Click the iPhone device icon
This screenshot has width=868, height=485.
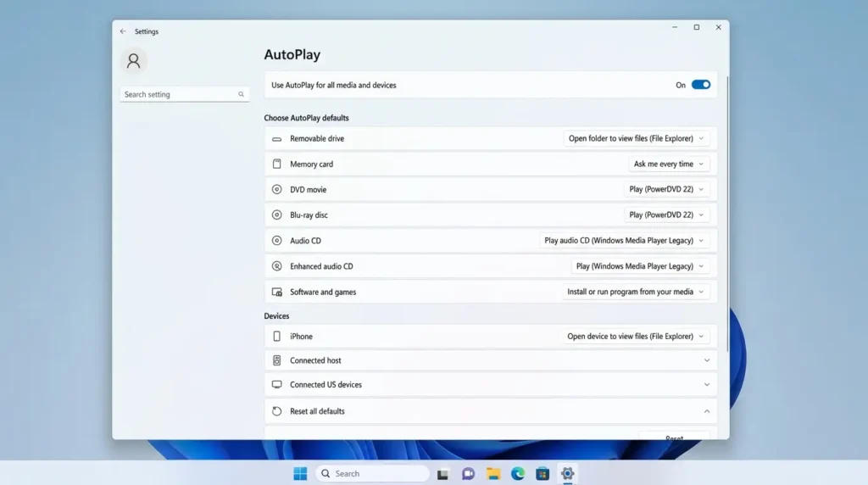(277, 336)
